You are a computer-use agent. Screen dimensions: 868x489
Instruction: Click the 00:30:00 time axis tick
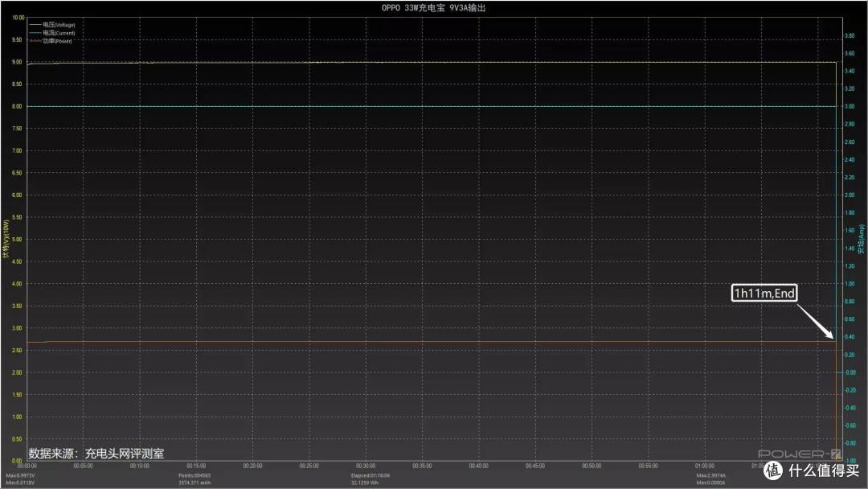coord(366,466)
